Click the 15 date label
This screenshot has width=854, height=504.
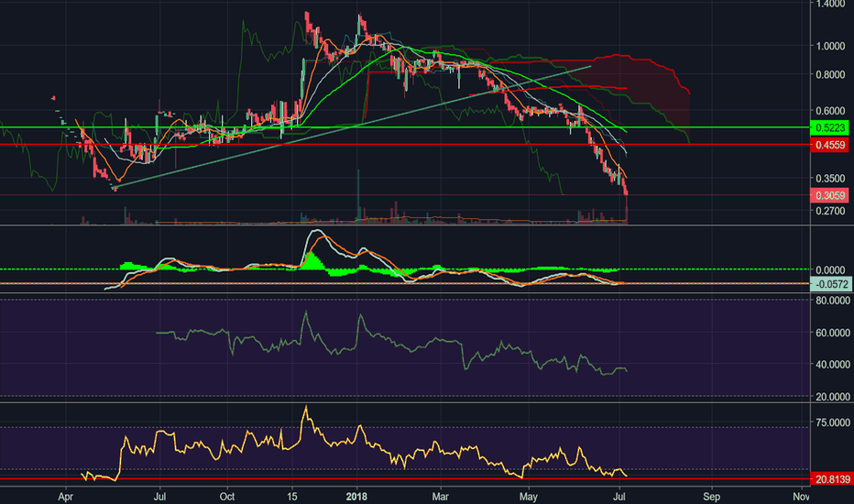(292, 497)
